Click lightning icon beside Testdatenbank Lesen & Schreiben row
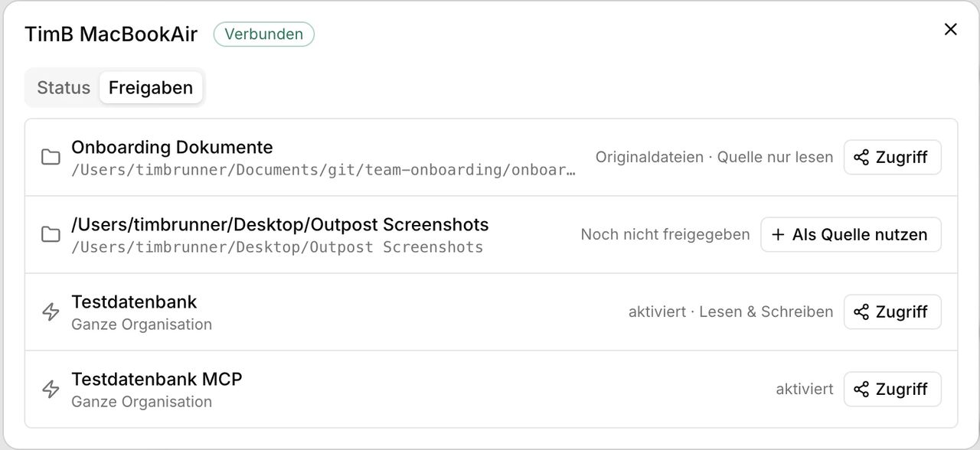 [51, 311]
